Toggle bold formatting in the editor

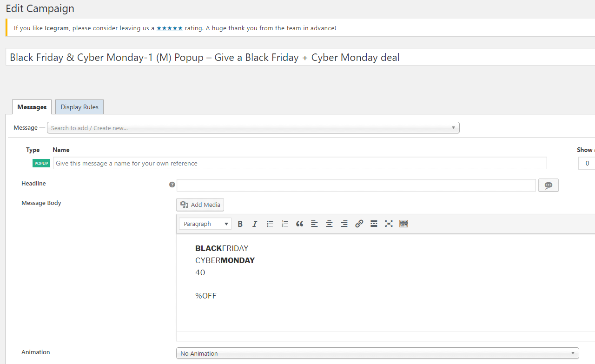point(240,224)
